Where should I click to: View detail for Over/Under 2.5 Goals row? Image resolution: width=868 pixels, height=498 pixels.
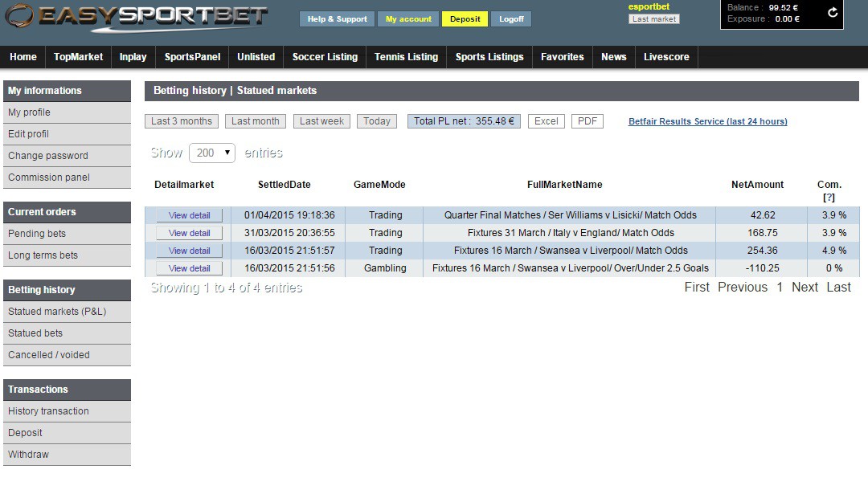[190, 268]
